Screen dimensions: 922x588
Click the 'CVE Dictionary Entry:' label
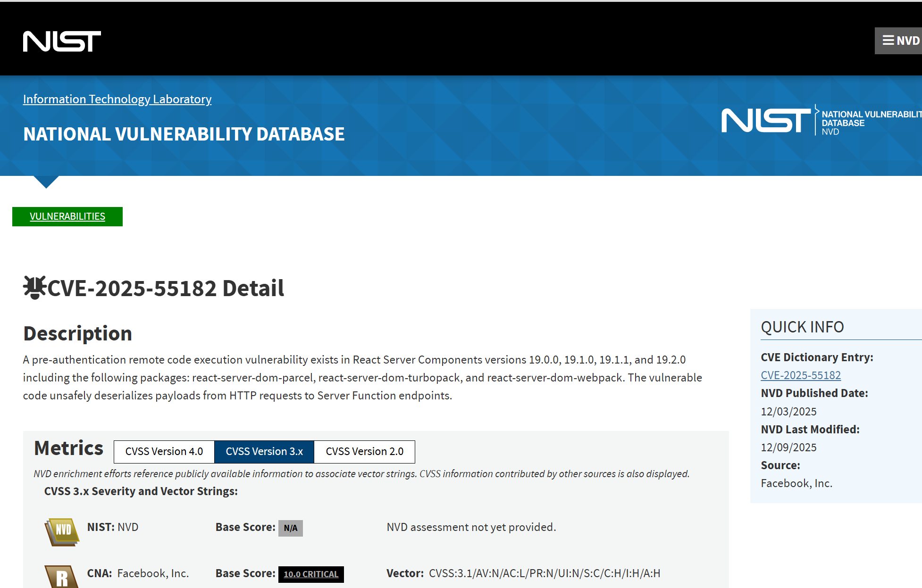click(817, 357)
